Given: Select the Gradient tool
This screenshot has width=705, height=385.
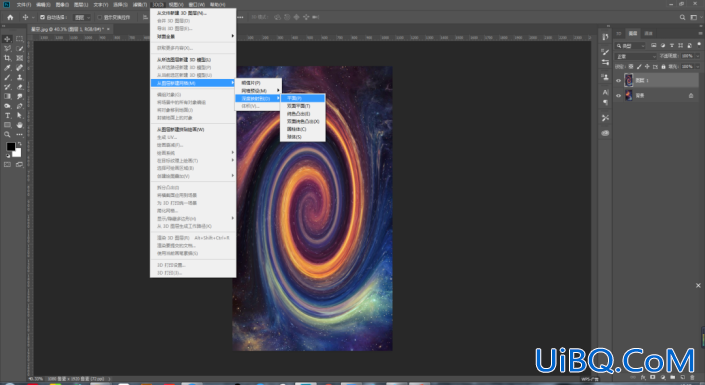Looking at the screenshot, I should pos(7,96).
